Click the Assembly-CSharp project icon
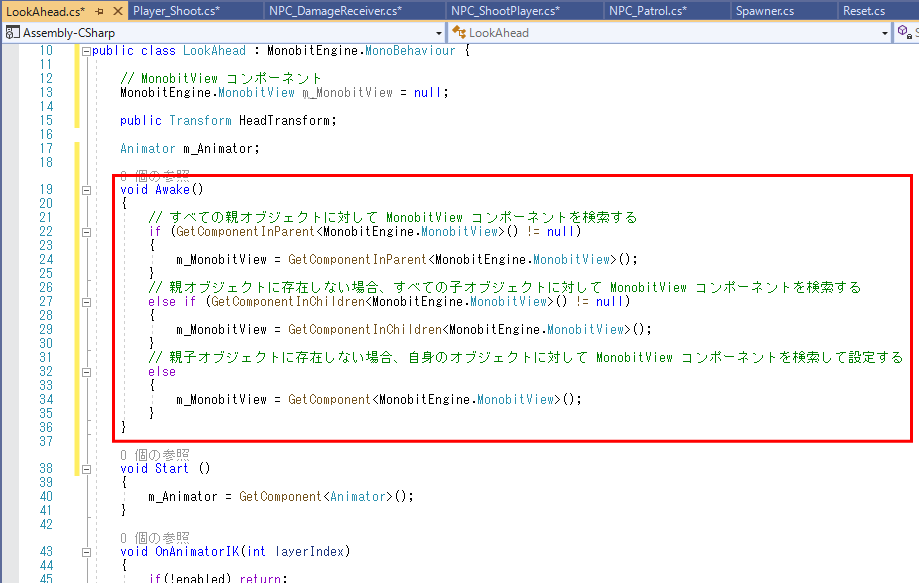 [x=12, y=33]
